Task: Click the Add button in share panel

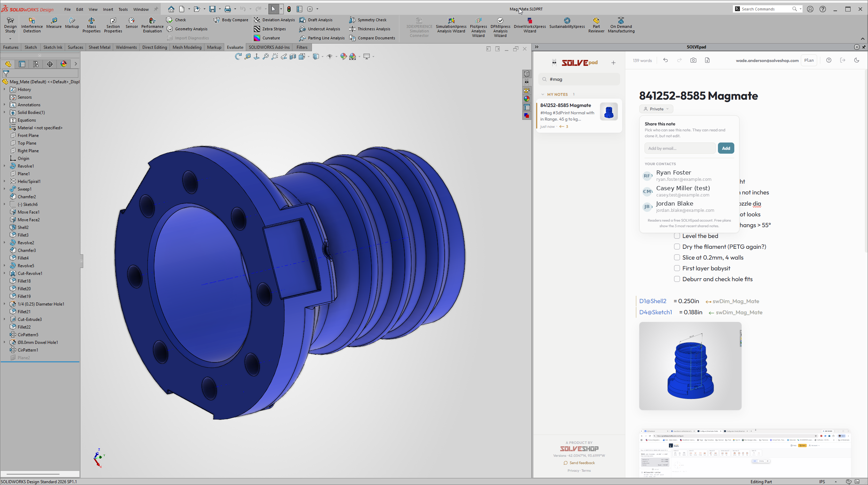Action: [x=726, y=148]
